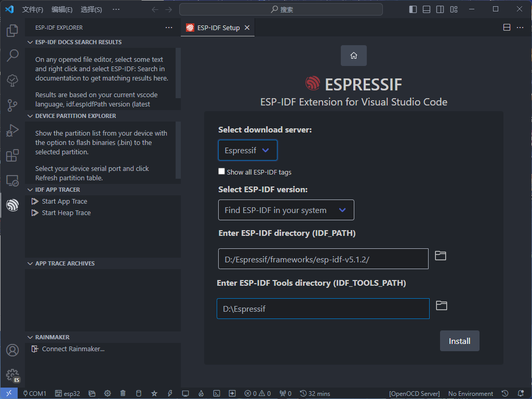Click SDK configuration gear in status bar
532x399 pixels.
click(108, 393)
